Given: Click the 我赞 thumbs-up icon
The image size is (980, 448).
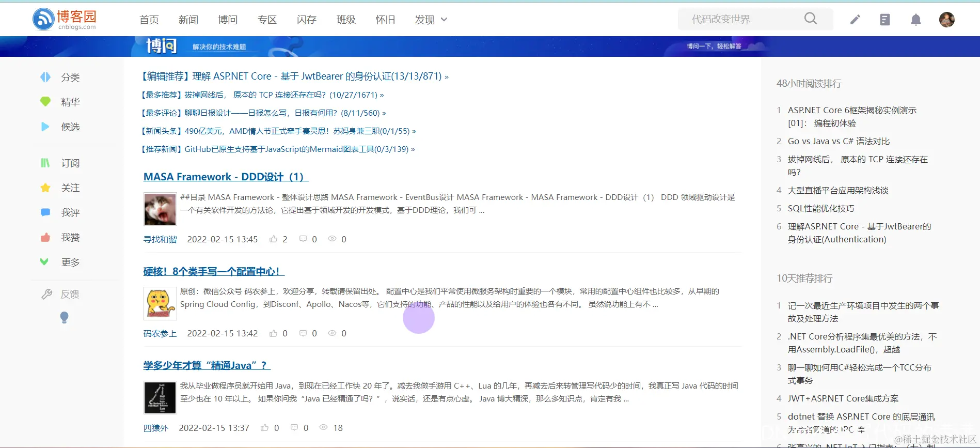Looking at the screenshot, I should click(x=45, y=237).
